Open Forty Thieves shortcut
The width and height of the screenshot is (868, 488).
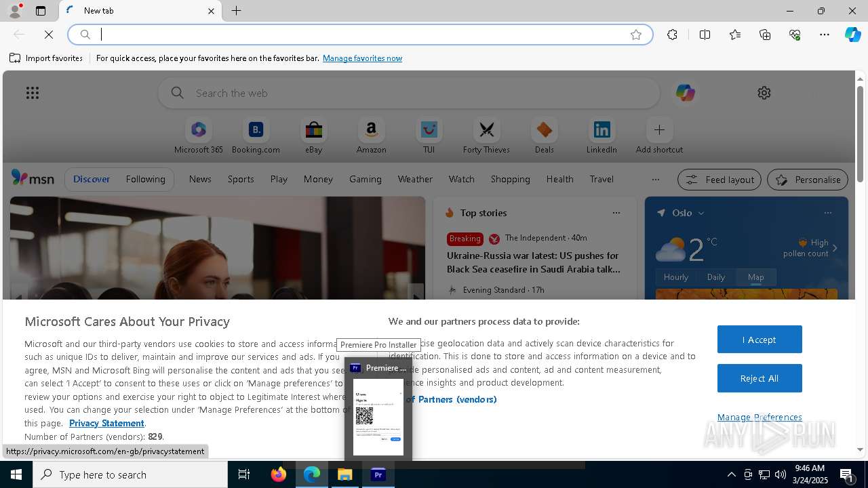(486, 136)
